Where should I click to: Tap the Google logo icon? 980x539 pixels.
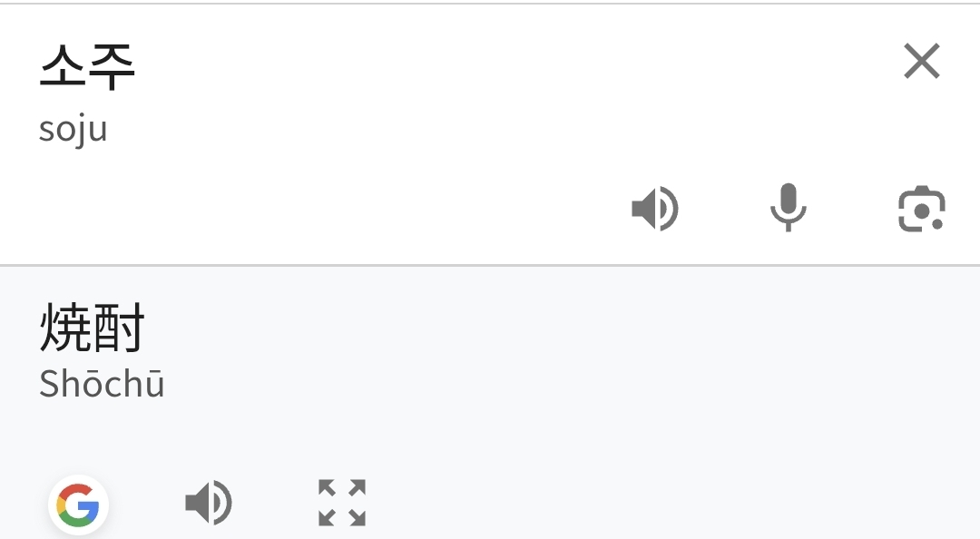click(x=78, y=505)
